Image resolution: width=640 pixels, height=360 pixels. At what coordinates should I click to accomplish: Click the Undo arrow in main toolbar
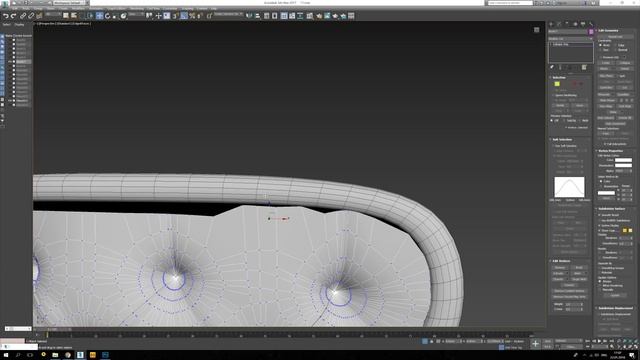[6, 16]
